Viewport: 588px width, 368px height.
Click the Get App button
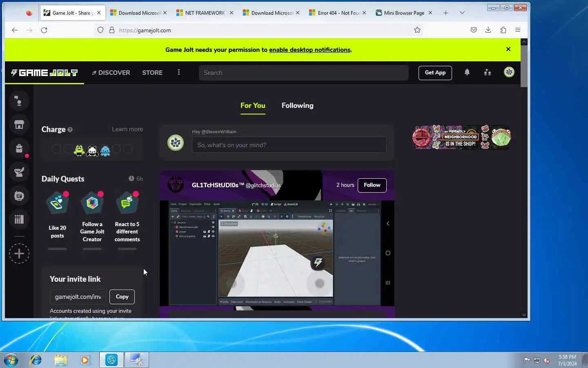pos(435,73)
